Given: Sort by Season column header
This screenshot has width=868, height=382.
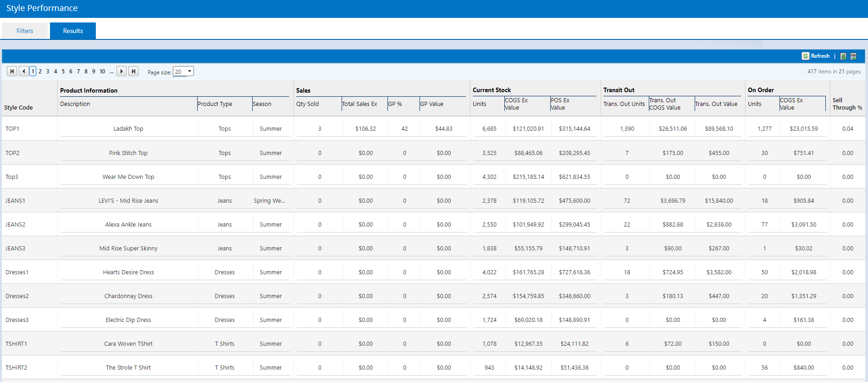Looking at the screenshot, I should (x=262, y=104).
